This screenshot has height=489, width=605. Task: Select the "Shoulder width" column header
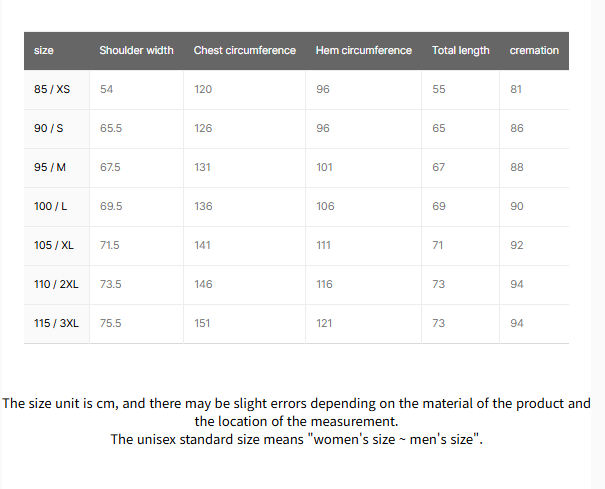[x=136, y=50]
